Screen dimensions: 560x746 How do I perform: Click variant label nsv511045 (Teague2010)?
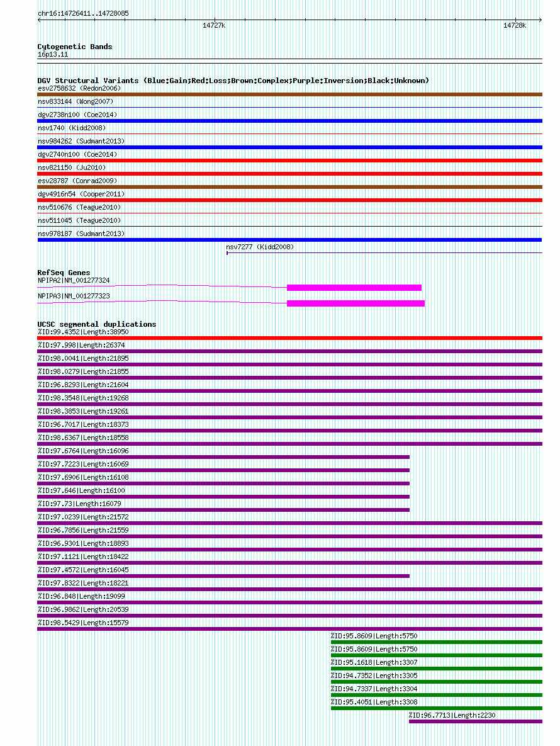pyautogui.click(x=79, y=220)
